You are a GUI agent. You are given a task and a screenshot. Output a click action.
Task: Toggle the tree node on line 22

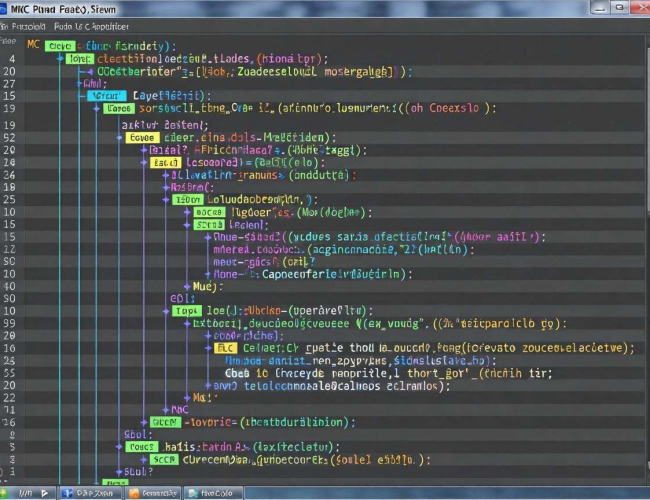tap(187, 398)
